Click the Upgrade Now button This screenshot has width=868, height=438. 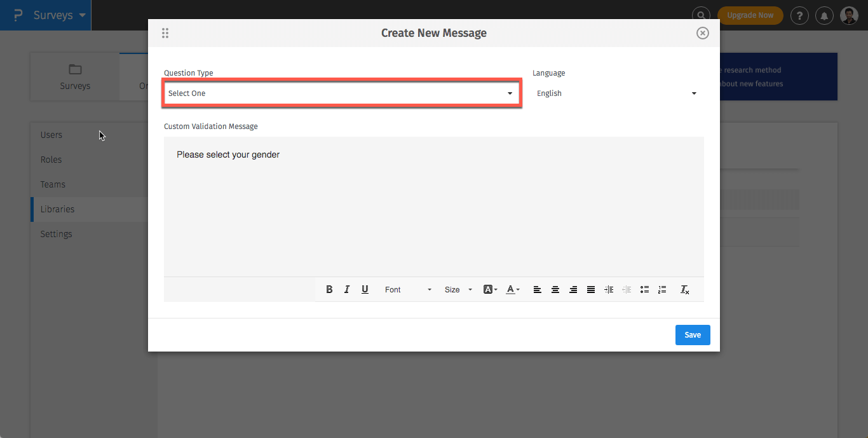(750, 15)
